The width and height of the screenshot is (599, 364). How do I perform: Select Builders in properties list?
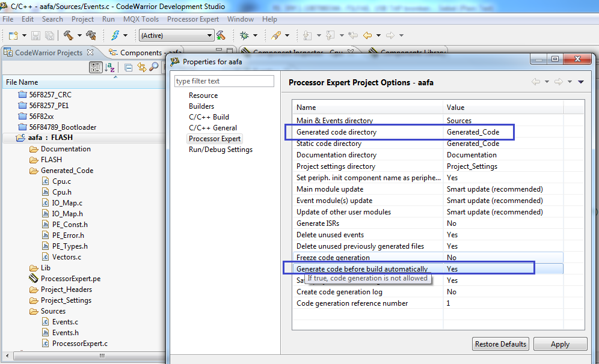[201, 106]
